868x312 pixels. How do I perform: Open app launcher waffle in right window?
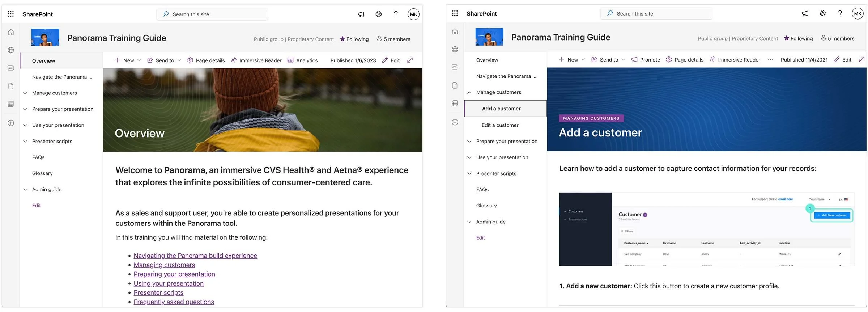point(455,13)
